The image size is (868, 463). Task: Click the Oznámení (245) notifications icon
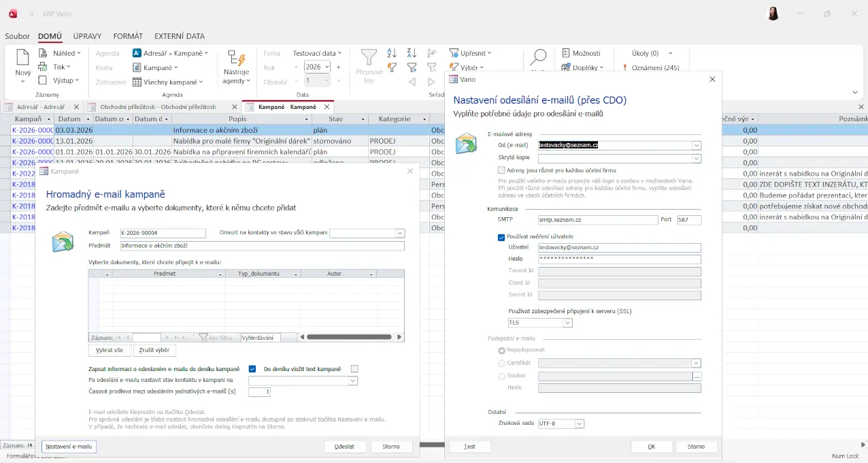[624, 67]
